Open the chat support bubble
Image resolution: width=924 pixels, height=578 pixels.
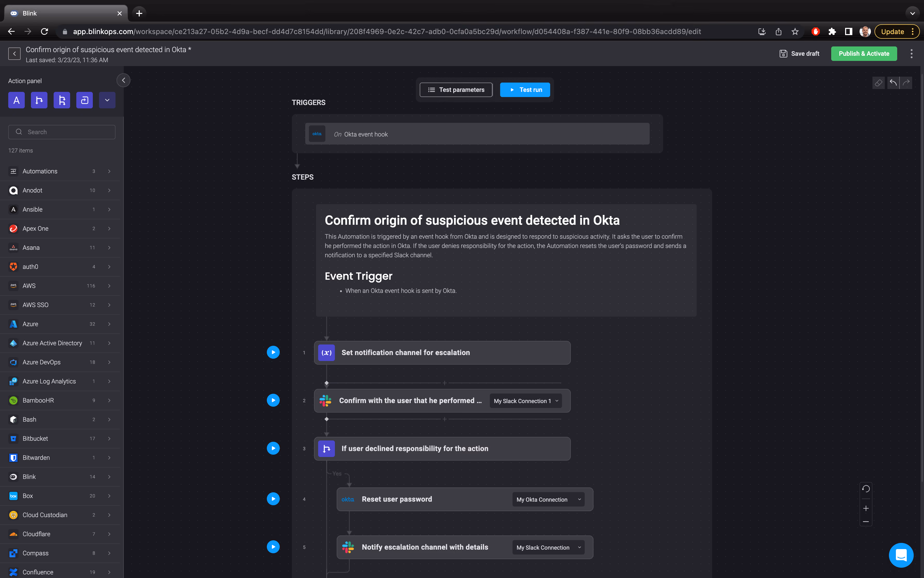click(x=901, y=555)
